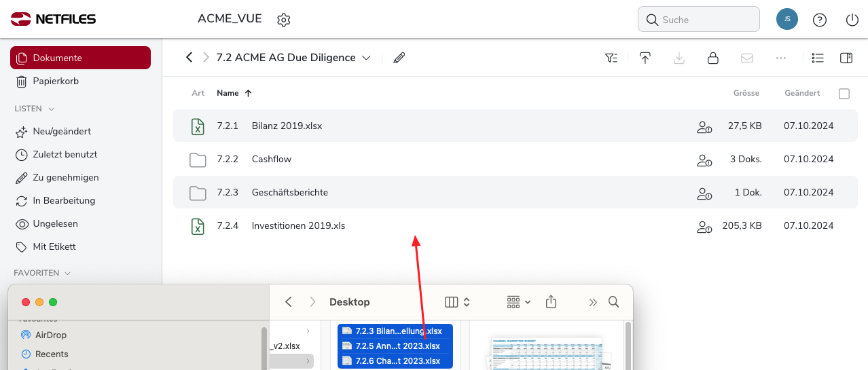Open Zu genehmigen list
868x370 pixels.
coord(66,177)
